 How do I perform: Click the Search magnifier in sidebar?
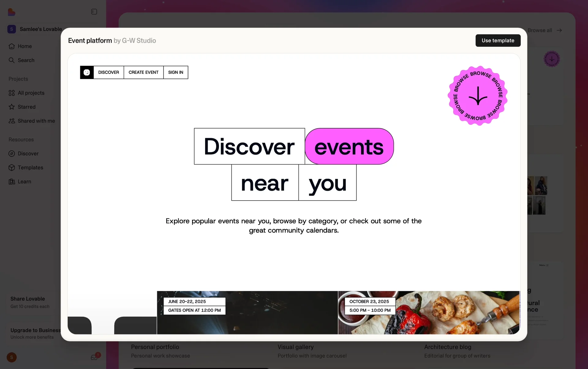tap(12, 60)
